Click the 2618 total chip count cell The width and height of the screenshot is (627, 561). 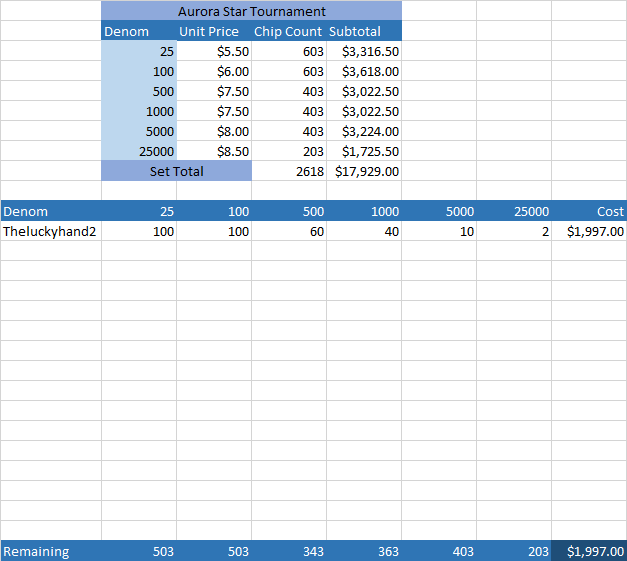tap(288, 171)
